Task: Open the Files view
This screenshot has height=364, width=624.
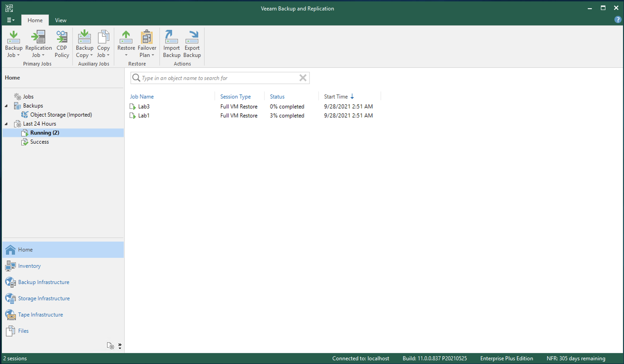Action: coord(23,331)
